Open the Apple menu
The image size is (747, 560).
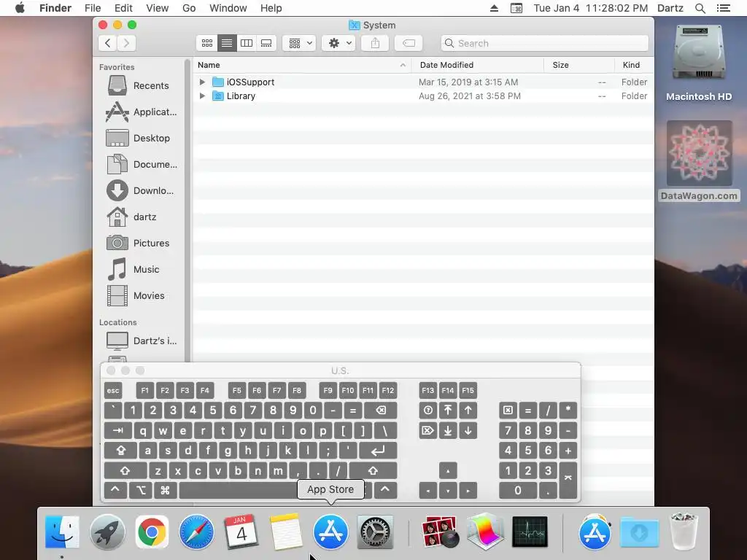coord(20,8)
